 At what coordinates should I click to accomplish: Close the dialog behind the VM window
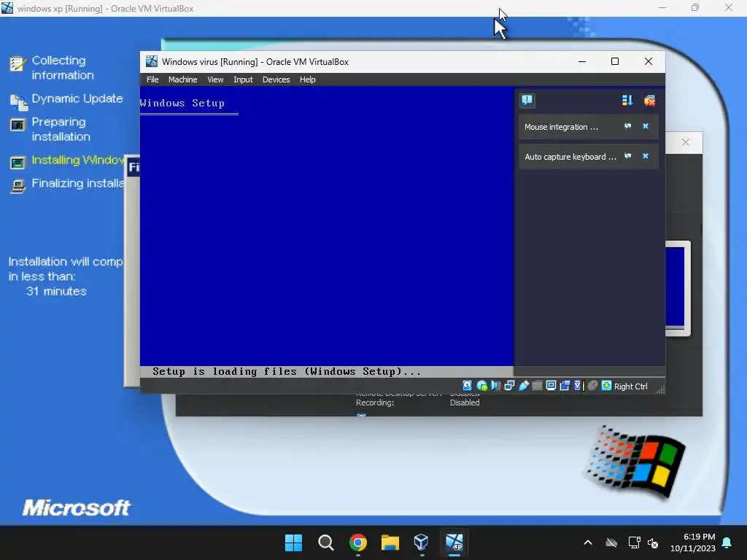(x=685, y=142)
